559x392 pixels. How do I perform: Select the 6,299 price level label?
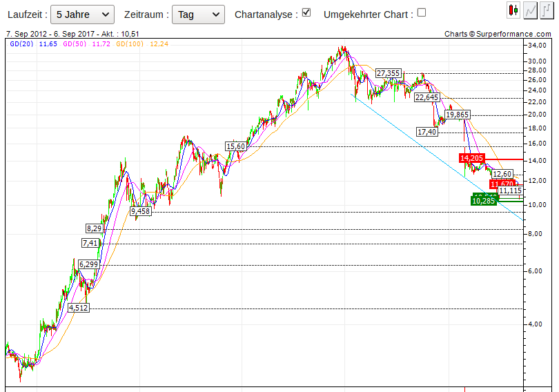click(89, 264)
